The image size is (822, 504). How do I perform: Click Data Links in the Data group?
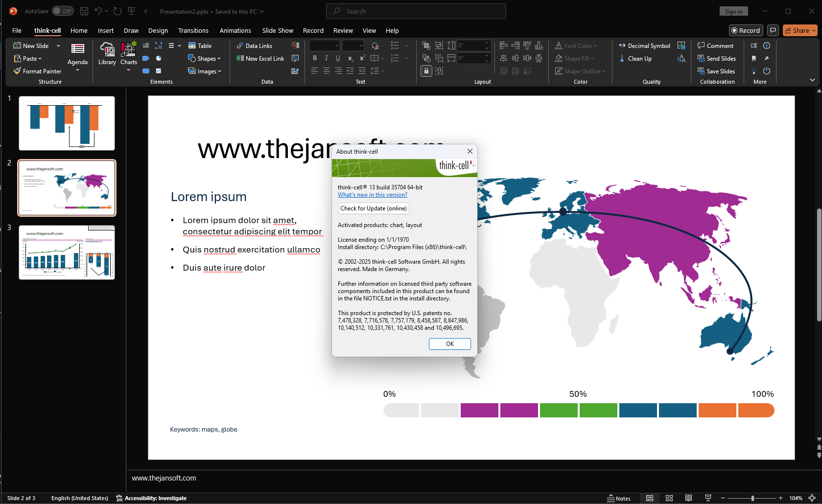[254, 46]
